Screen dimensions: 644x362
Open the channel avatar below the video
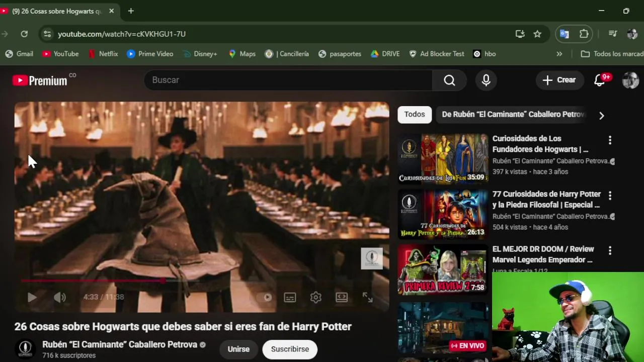point(25,349)
